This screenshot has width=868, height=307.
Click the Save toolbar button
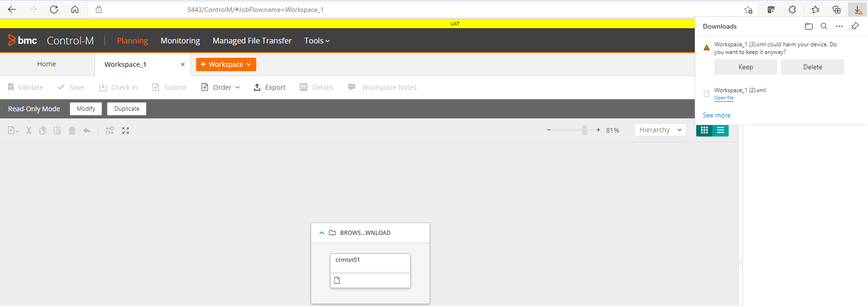click(x=71, y=87)
